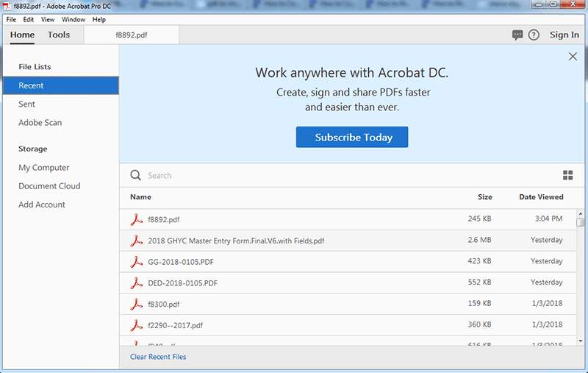Open Adobe Scan file list
The width and height of the screenshot is (588, 373).
click(x=40, y=123)
